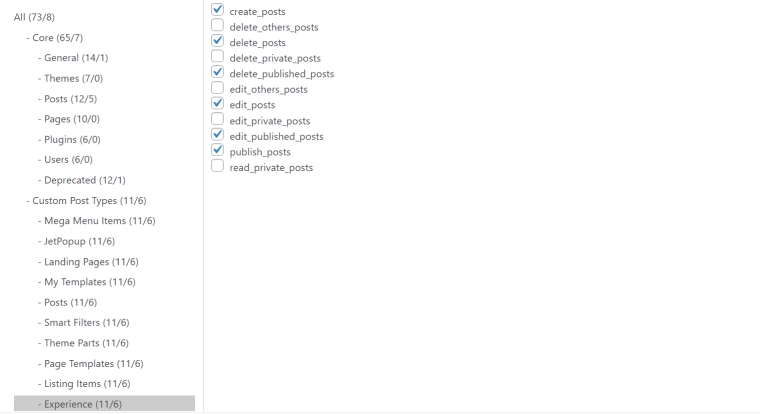Uncheck the create_posts capability checkbox
This screenshot has width=760, height=414.
pyautogui.click(x=217, y=10)
